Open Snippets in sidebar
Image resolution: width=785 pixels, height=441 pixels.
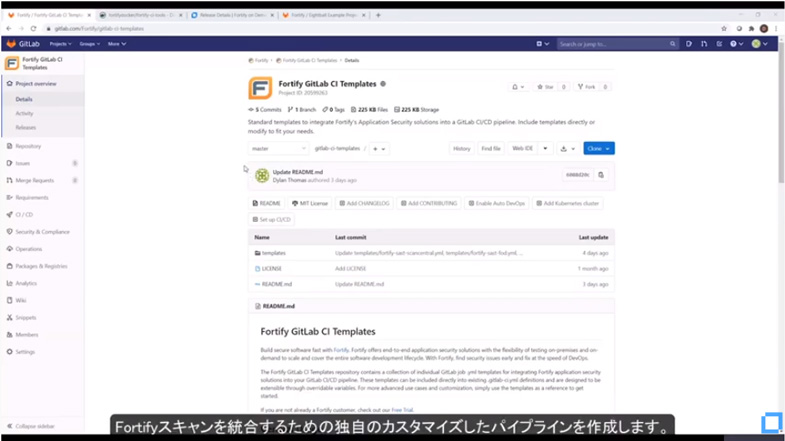tap(26, 317)
